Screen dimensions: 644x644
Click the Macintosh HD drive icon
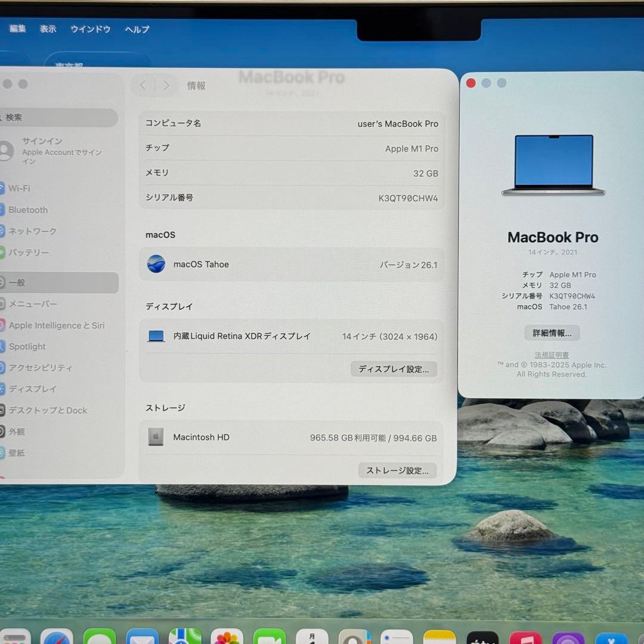coord(155,437)
